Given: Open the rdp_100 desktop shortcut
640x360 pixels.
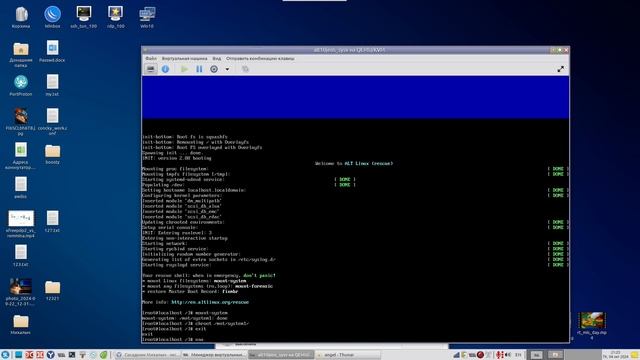Looking at the screenshot, I should pyautogui.click(x=116, y=17).
